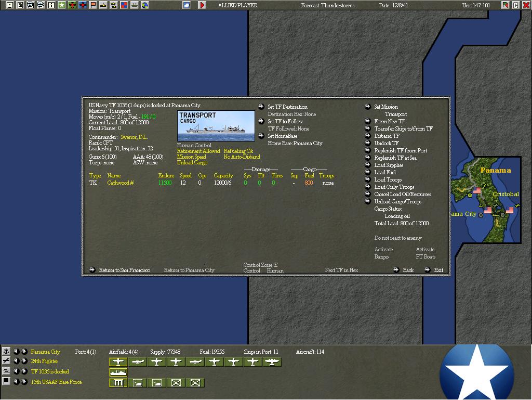Toggle the Refueling Ok option

pos(238,151)
